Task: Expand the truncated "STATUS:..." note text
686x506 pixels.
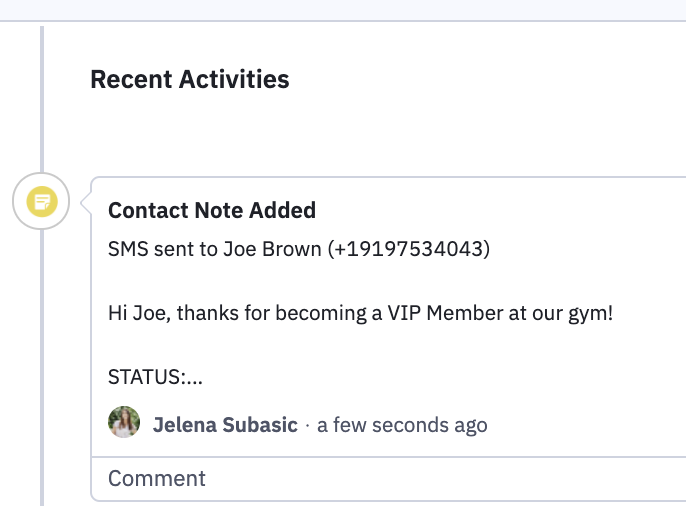Action: click(x=155, y=377)
